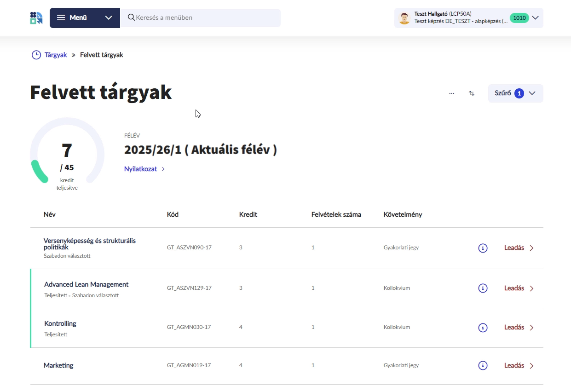The height and width of the screenshot is (392, 571).
Task: Open the info icon for Marketing
Action: (483, 365)
